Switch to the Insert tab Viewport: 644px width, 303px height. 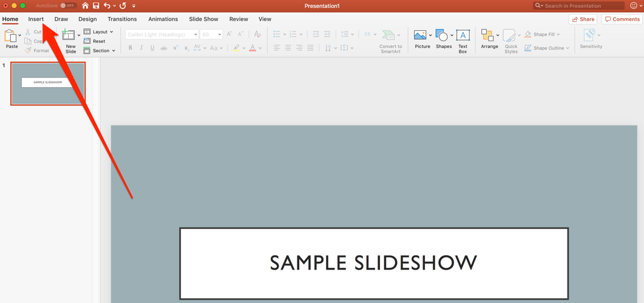point(36,19)
